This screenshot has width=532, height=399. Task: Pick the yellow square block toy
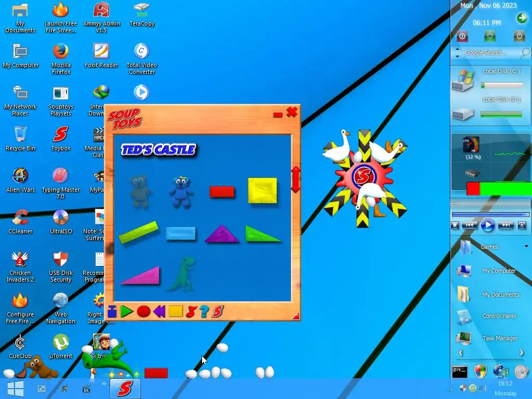click(x=262, y=191)
